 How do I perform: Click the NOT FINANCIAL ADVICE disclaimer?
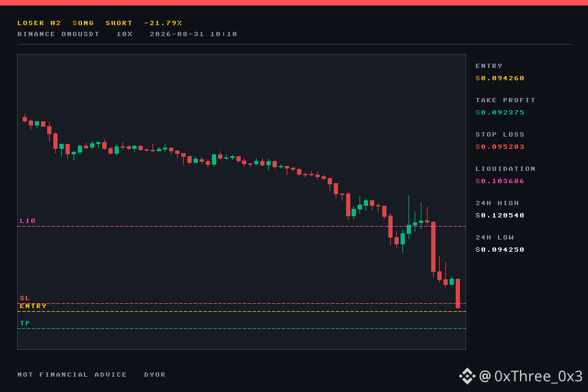[72, 374]
